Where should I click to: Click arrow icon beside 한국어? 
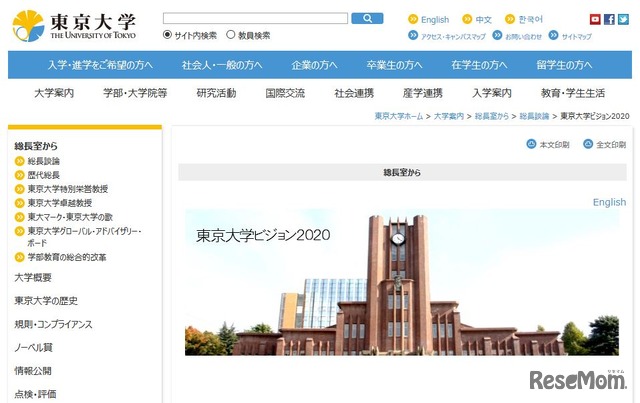(x=510, y=19)
